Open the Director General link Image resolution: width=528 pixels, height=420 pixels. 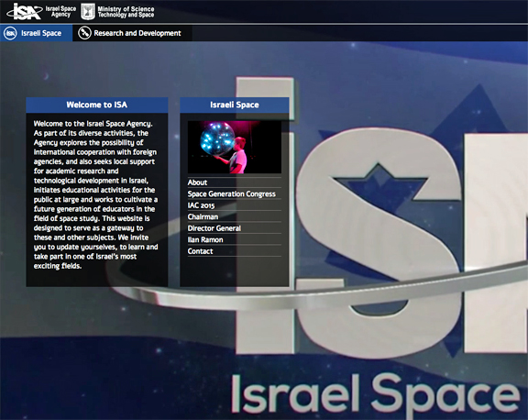point(214,228)
